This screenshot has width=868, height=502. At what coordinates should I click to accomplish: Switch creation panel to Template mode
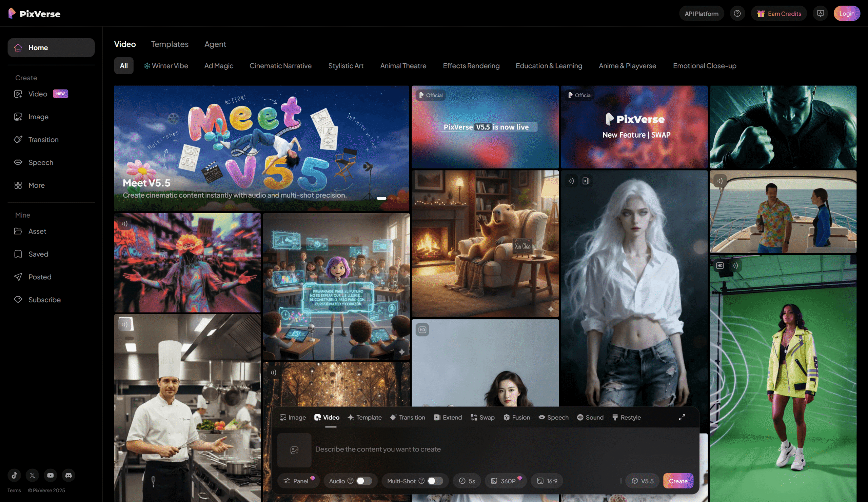tap(364, 417)
